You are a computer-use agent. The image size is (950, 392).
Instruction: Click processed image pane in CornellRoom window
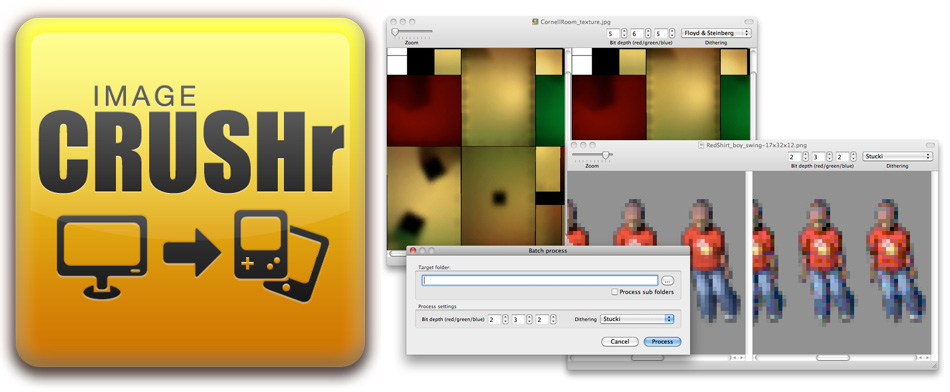point(660,95)
